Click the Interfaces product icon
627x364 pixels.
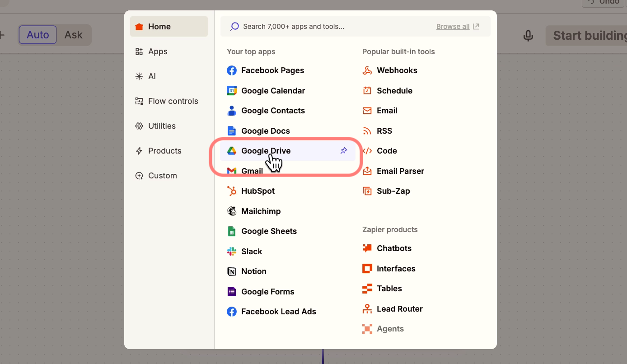(x=367, y=269)
